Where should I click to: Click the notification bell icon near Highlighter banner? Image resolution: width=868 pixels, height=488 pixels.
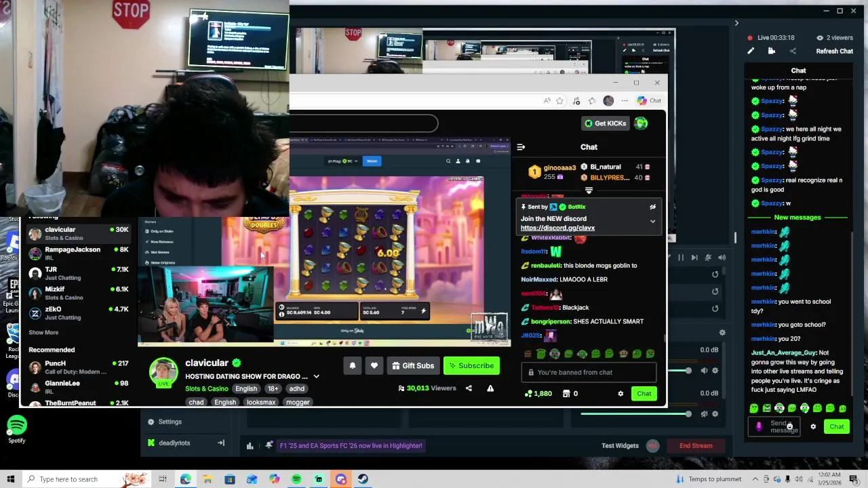(x=269, y=445)
